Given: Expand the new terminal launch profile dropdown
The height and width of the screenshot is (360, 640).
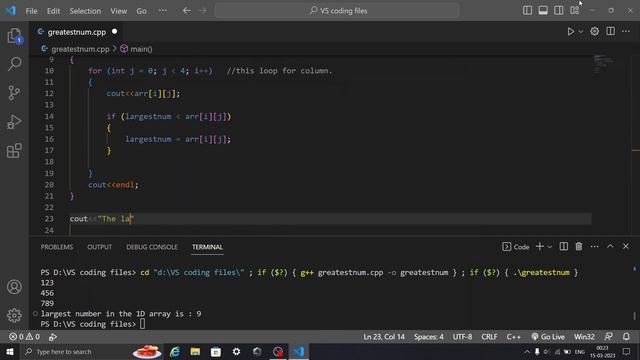Looking at the screenshot, I should click(549, 247).
